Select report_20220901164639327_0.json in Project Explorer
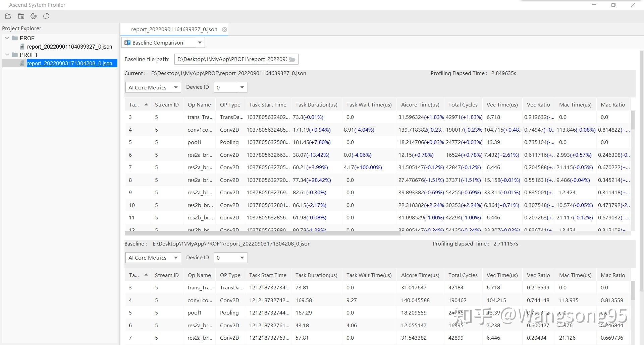This screenshot has height=345, width=644. pyautogui.click(x=69, y=47)
